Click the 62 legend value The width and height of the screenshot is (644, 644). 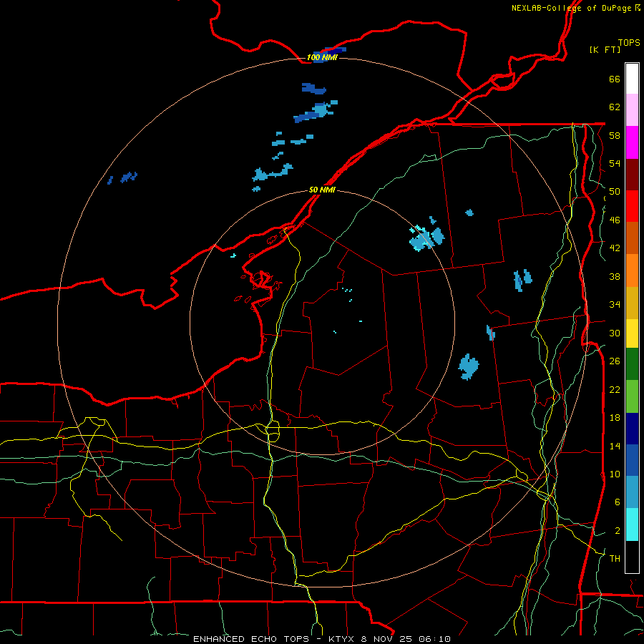click(x=615, y=107)
